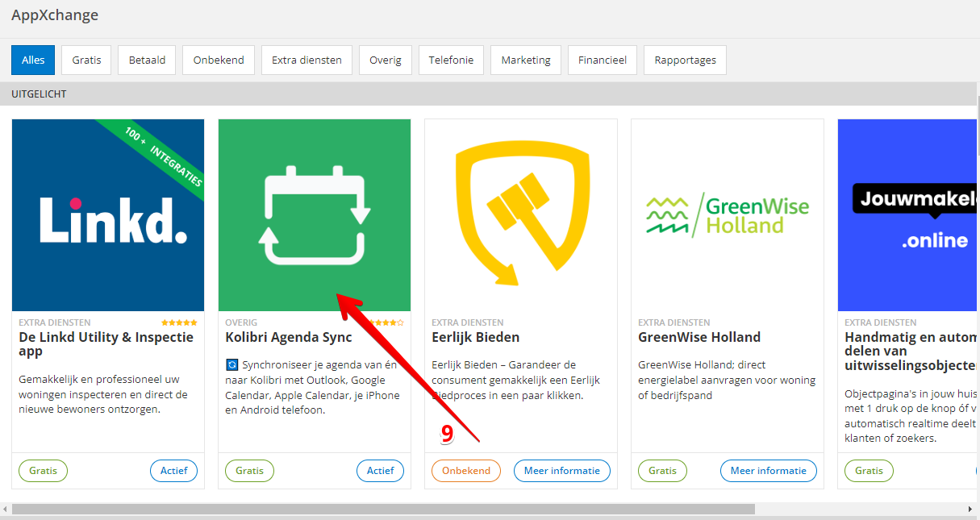This screenshot has width=980, height=520.
Task: Open the Extra diensten category
Action: pos(307,60)
